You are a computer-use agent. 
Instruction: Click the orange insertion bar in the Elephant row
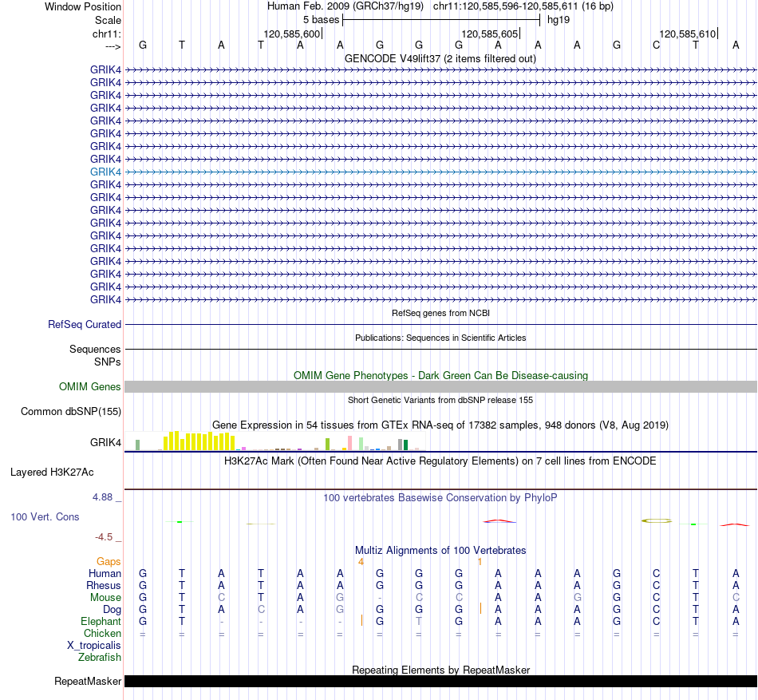(x=361, y=620)
